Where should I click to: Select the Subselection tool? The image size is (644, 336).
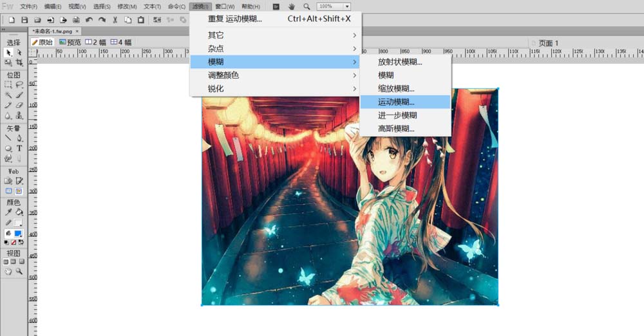pos(19,53)
